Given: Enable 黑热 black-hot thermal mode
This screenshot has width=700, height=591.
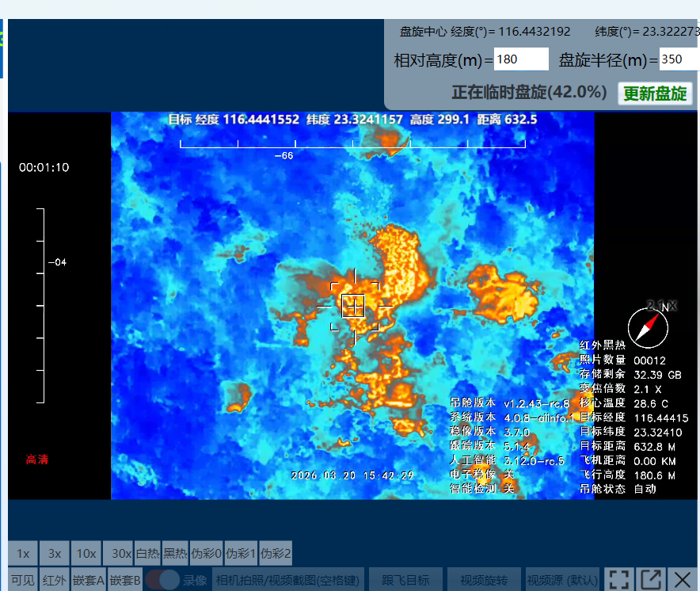Looking at the screenshot, I should tap(175, 553).
